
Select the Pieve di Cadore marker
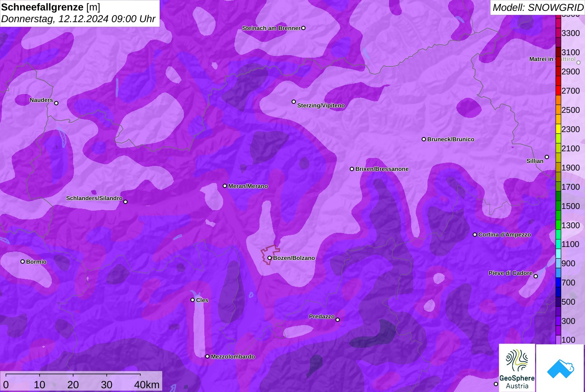[536, 276]
